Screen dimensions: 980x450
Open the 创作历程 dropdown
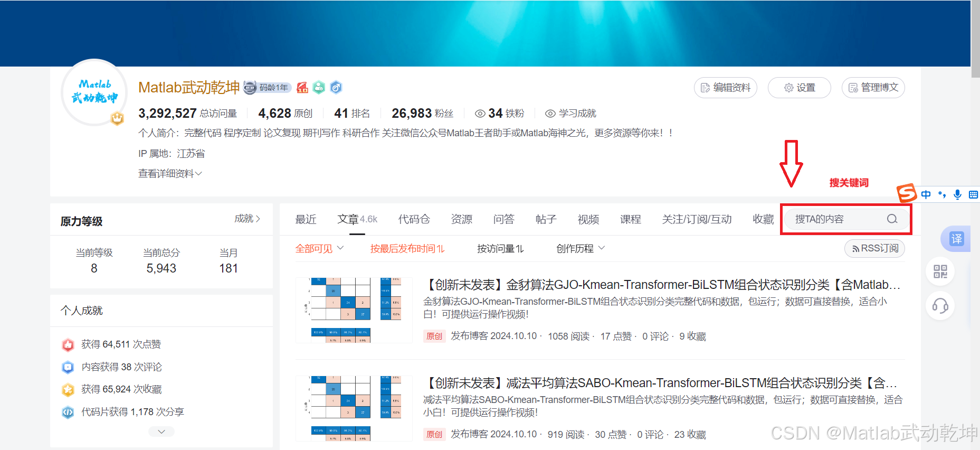tap(581, 248)
